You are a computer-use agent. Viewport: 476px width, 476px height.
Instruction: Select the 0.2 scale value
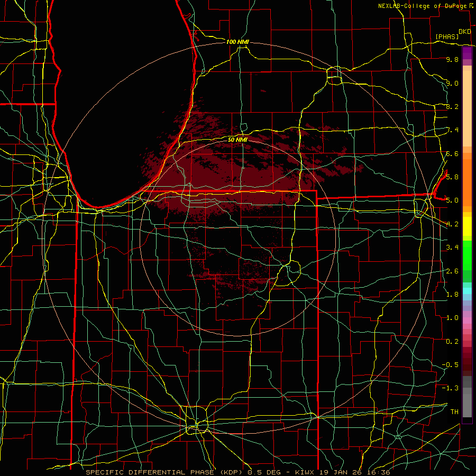point(452,341)
